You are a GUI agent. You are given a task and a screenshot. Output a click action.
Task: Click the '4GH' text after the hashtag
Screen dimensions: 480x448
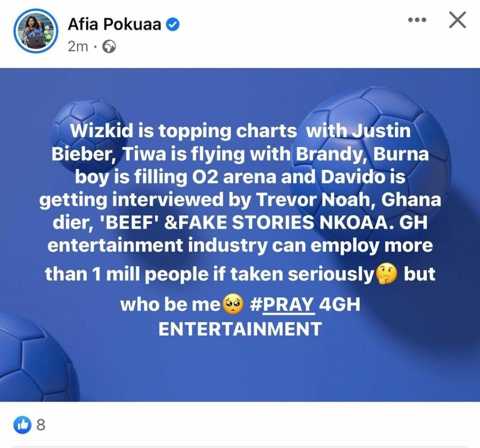tap(339, 305)
